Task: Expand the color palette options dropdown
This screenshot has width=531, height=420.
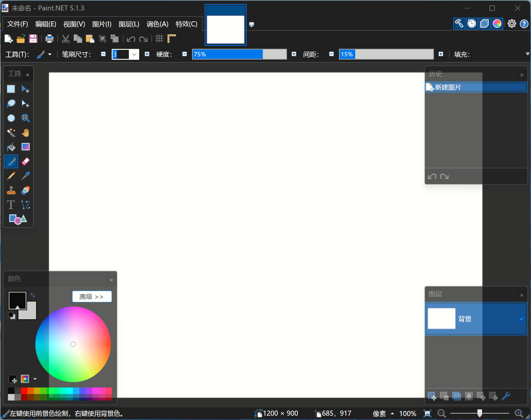Action: (35, 379)
